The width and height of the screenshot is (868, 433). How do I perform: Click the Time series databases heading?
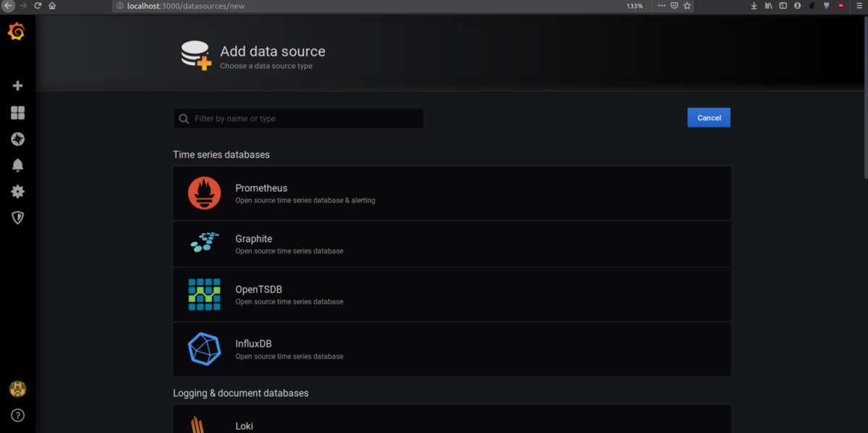(221, 154)
